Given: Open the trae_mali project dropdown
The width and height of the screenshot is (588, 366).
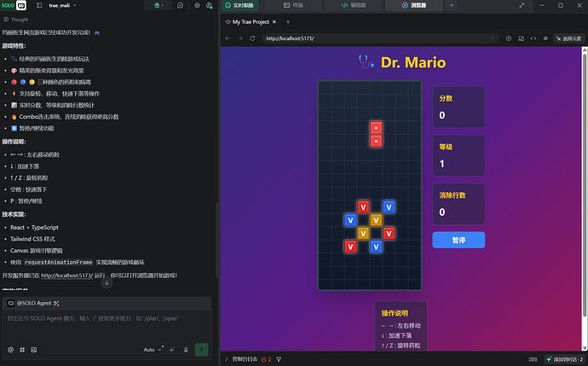Looking at the screenshot, I should click(62, 5).
